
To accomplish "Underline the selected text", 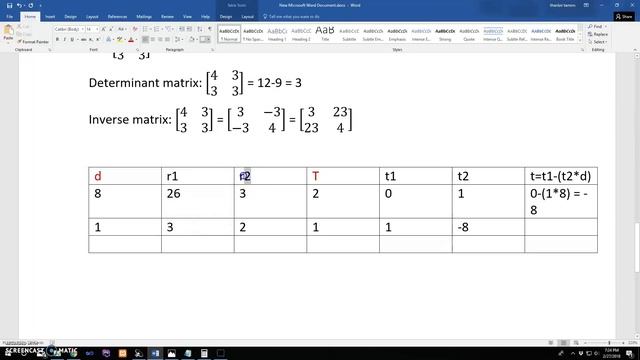I will point(72,40).
